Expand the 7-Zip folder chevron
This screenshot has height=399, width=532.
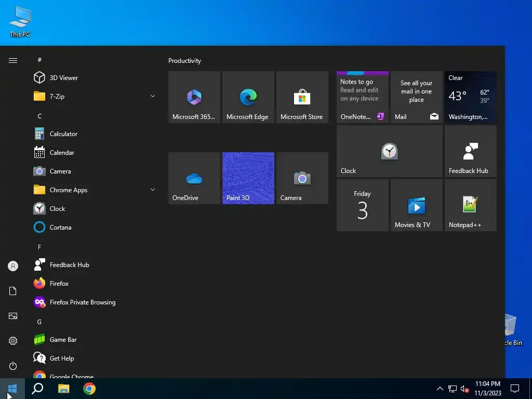(x=153, y=96)
